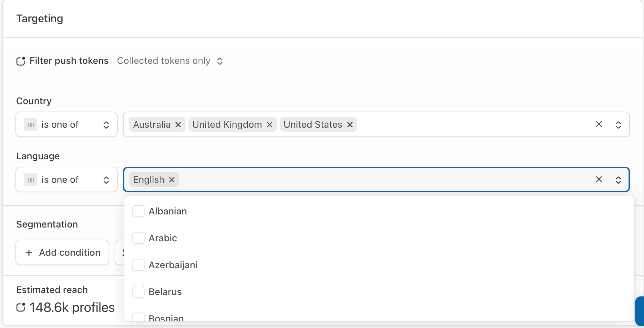Remove the United Kingdom country tag
Screen dimensions: 644x328
click(x=269, y=125)
